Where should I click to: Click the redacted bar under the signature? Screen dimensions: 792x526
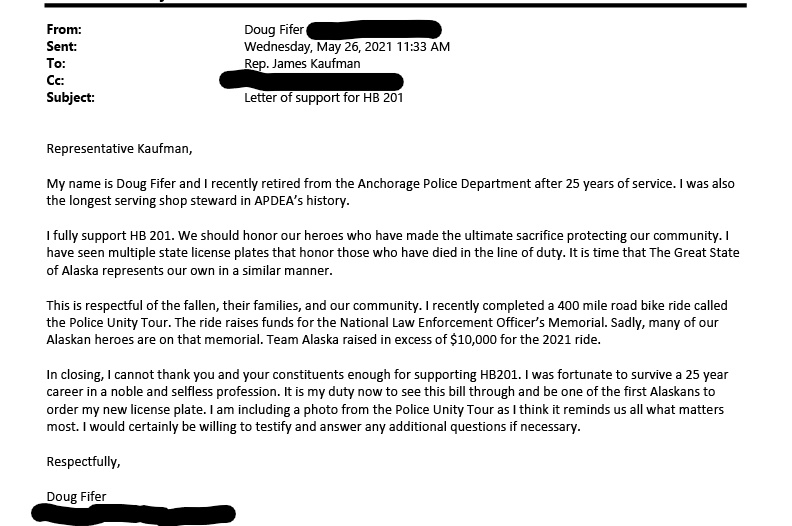(x=133, y=514)
